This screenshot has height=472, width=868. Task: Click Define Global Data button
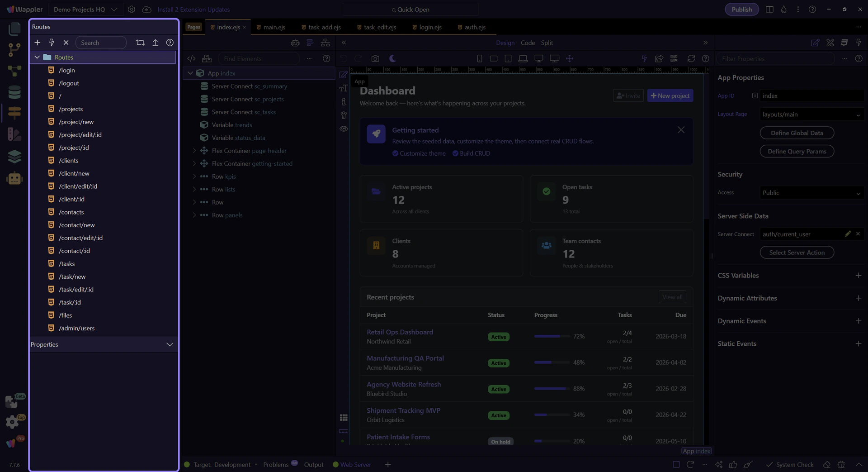pos(797,133)
